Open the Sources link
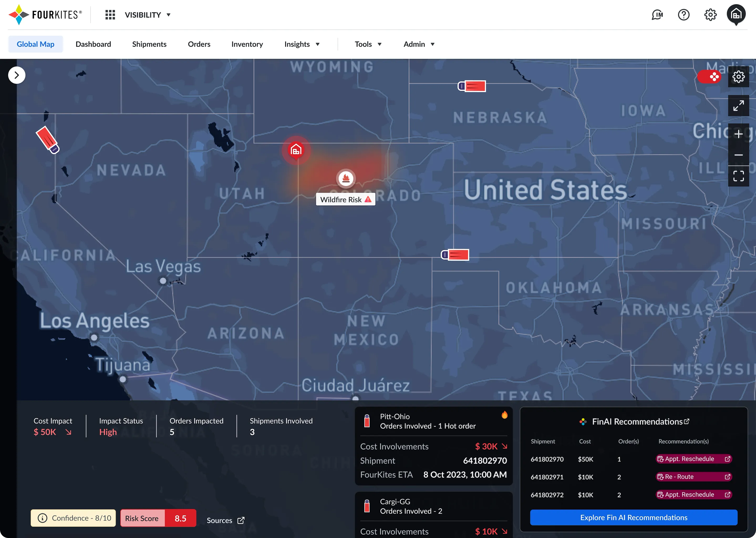The image size is (756, 538). [x=225, y=520]
